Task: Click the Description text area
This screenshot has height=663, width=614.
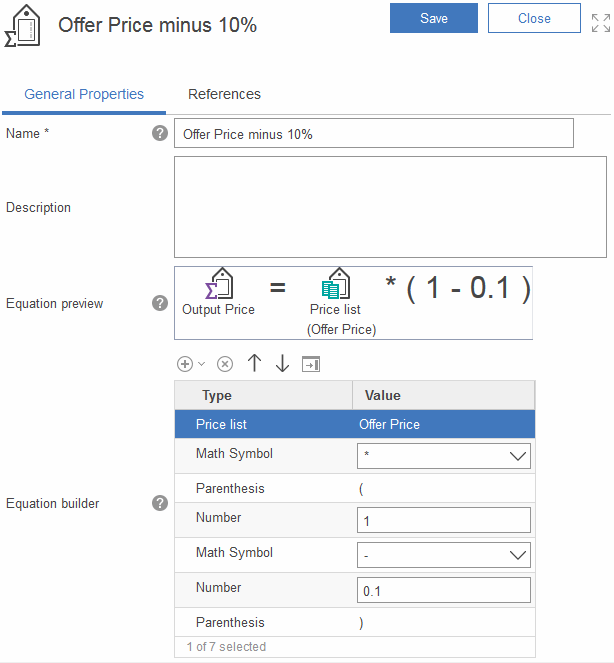Action: coord(390,207)
